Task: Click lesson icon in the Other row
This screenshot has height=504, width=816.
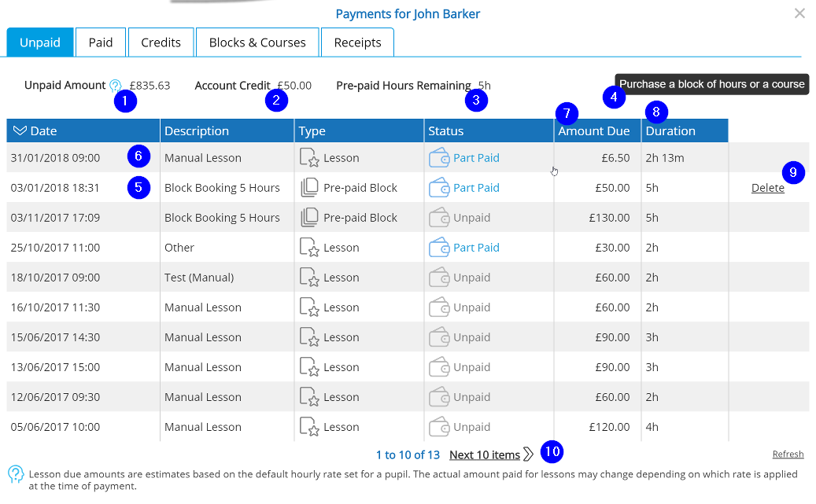Action: (309, 248)
